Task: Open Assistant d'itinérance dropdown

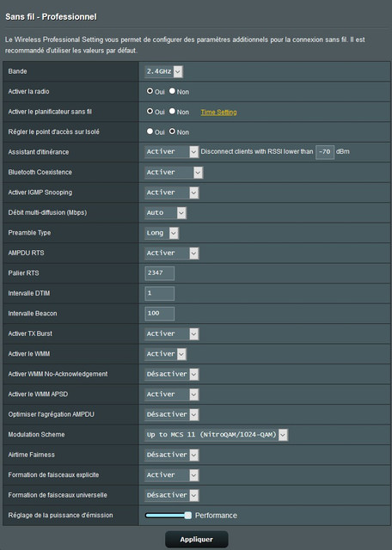Action: [x=172, y=152]
